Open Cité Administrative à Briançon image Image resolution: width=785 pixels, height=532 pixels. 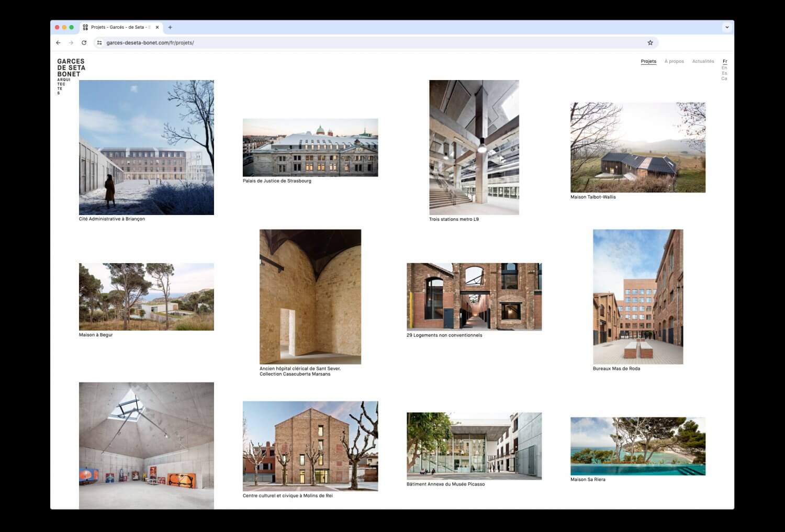tap(147, 148)
